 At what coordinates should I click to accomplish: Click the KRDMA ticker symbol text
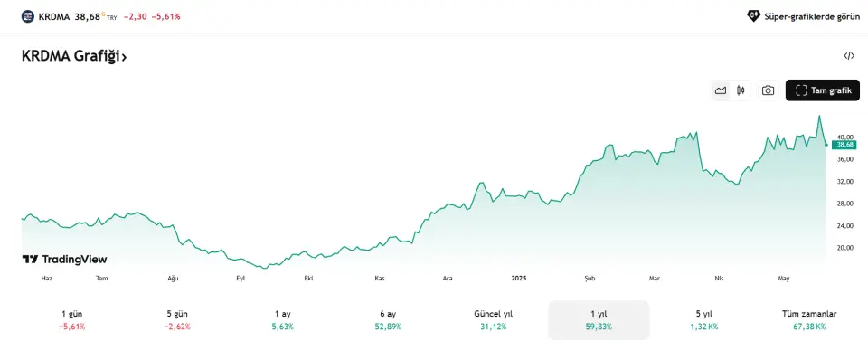pyautogui.click(x=53, y=16)
